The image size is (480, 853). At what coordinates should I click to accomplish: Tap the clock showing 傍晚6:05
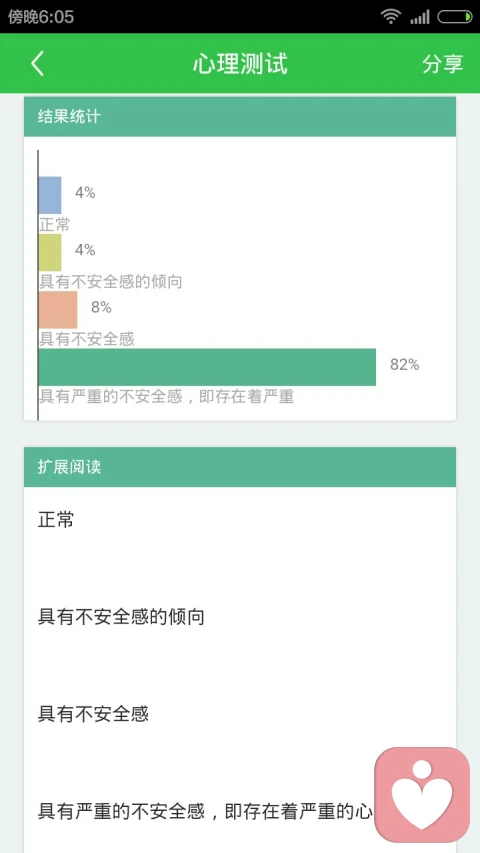pos(41,17)
